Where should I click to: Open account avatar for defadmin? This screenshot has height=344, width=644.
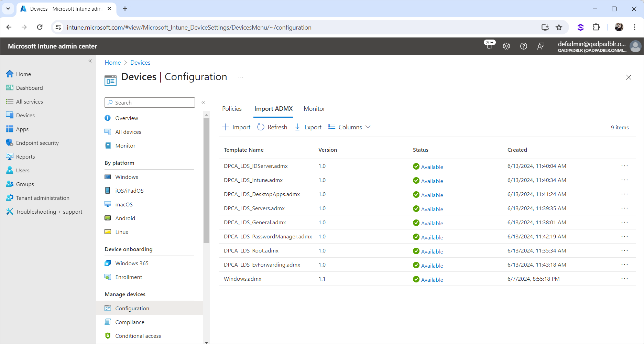635,46
